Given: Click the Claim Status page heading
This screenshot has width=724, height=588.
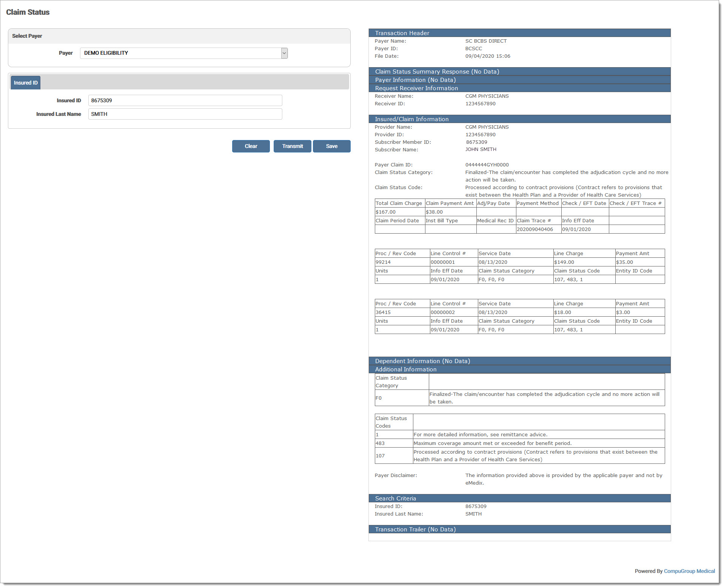Looking at the screenshot, I should [x=28, y=12].
